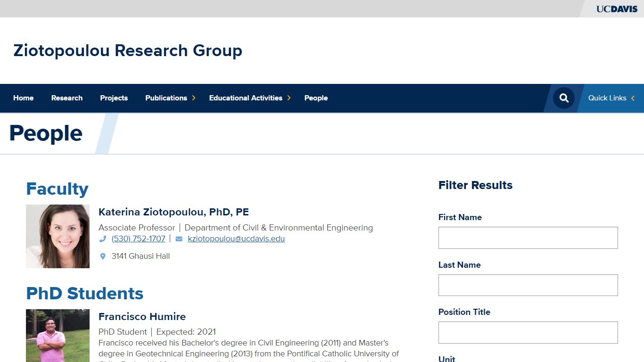Click the UC Davis logo
644x362 pixels.
coord(617,9)
